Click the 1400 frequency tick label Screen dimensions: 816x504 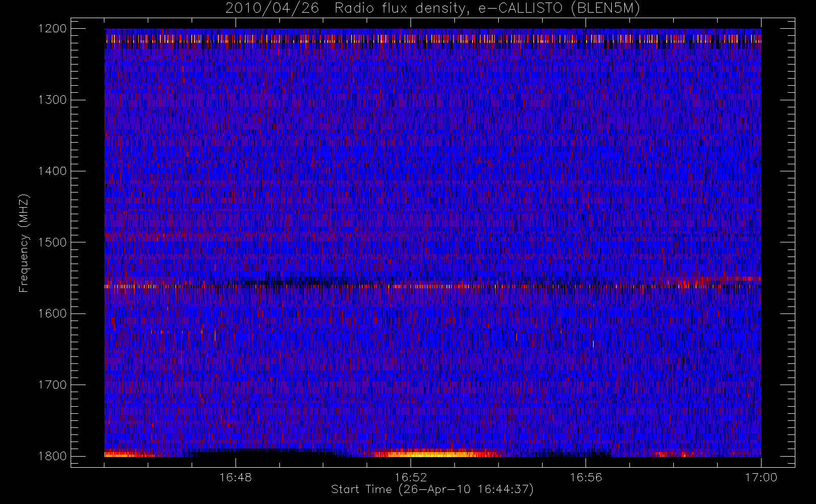point(52,171)
